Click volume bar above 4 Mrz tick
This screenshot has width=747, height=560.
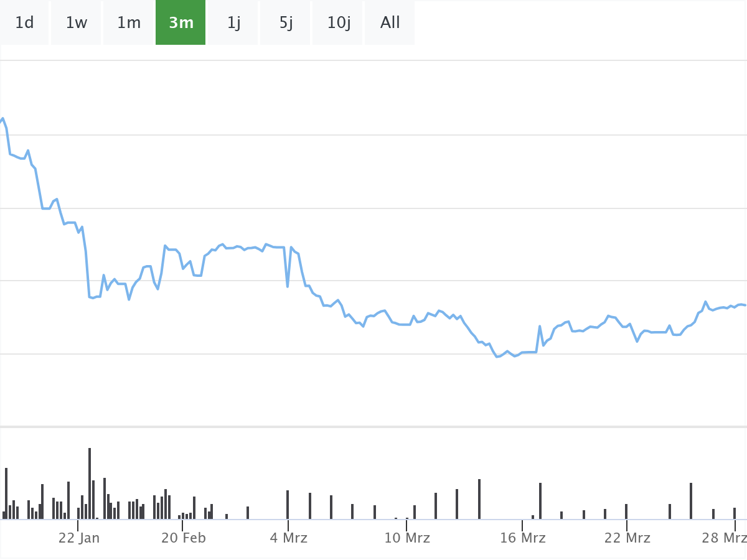[x=288, y=505]
